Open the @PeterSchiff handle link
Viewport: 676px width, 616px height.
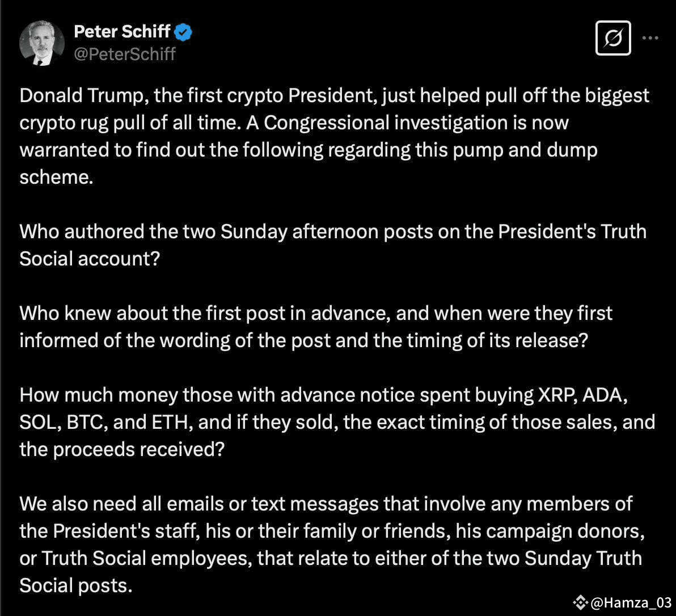(x=125, y=54)
